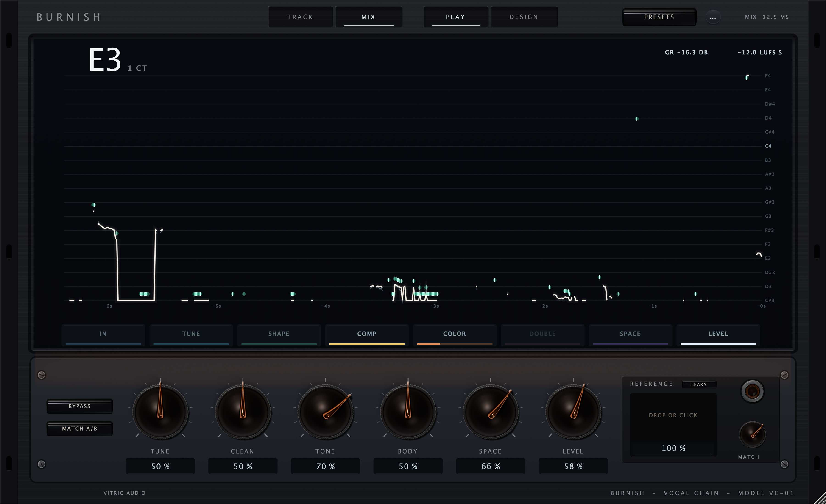Click the CLEAN knob
The image size is (826, 504).
point(243,412)
